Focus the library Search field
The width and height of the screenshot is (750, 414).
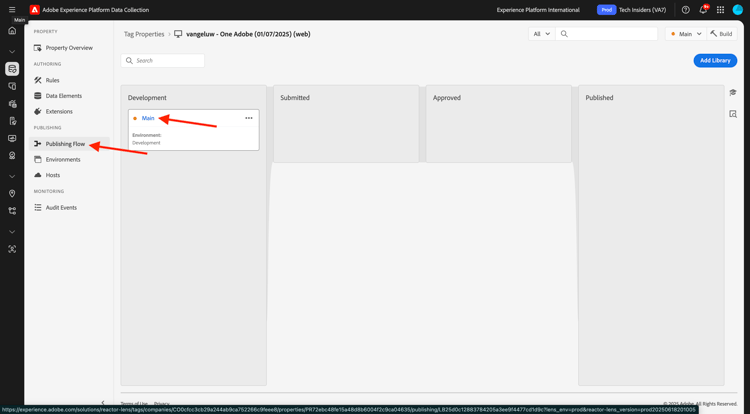click(163, 61)
